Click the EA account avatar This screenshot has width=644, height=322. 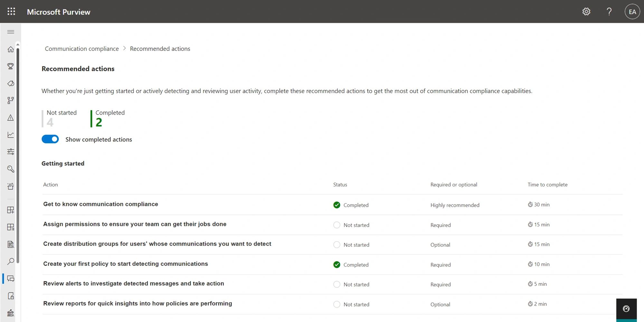632,11
